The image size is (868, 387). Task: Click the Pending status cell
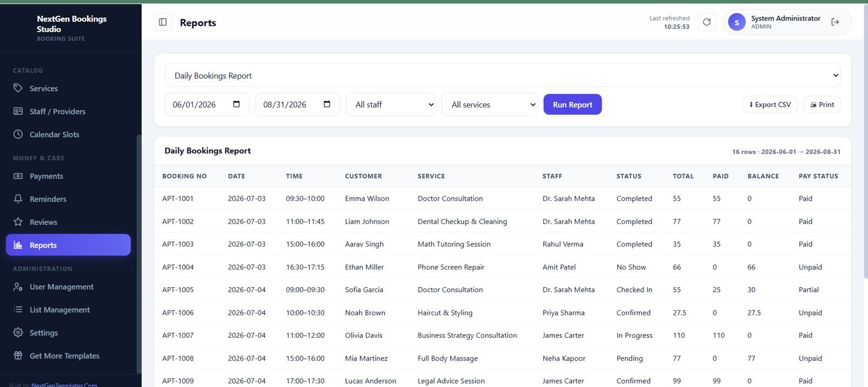pos(629,358)
